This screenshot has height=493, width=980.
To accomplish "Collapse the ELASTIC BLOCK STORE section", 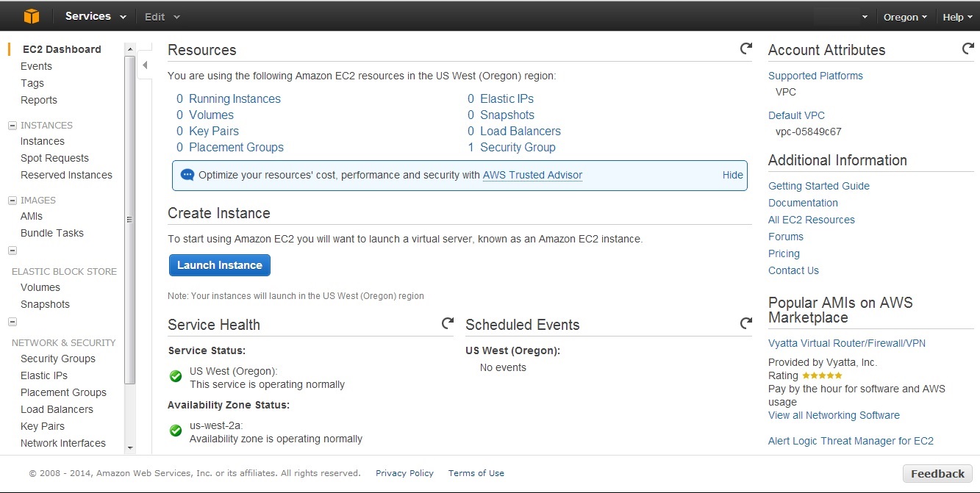I will click(12, 251).
